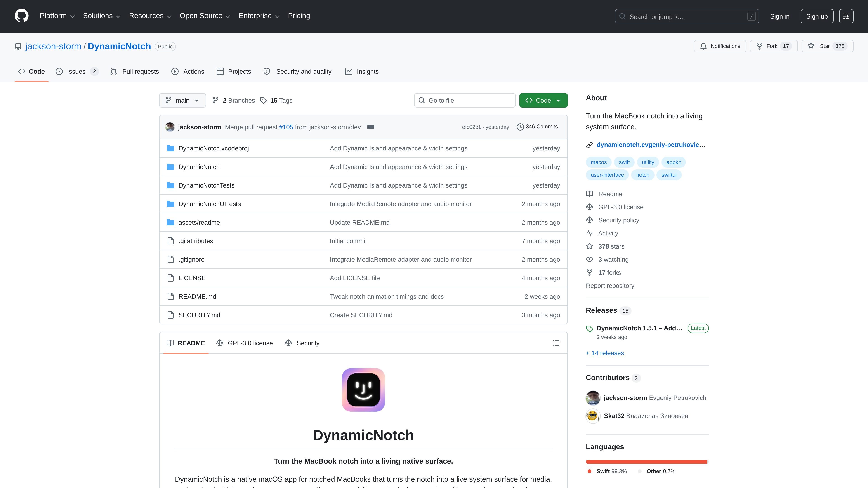868x488 pixels.
Task: Click the watching eye icon
Action: (x=589, y=259)
